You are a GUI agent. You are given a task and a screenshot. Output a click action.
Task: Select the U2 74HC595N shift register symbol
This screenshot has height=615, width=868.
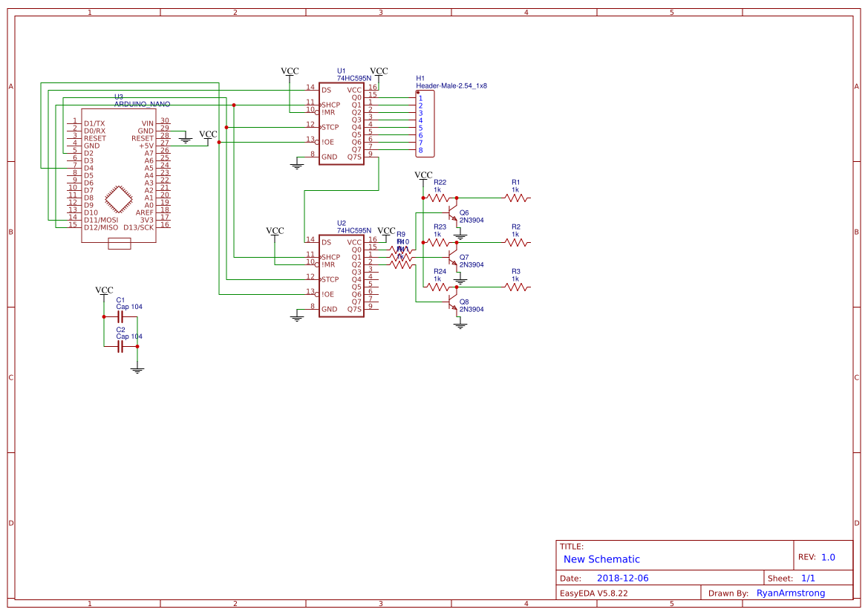342,275
